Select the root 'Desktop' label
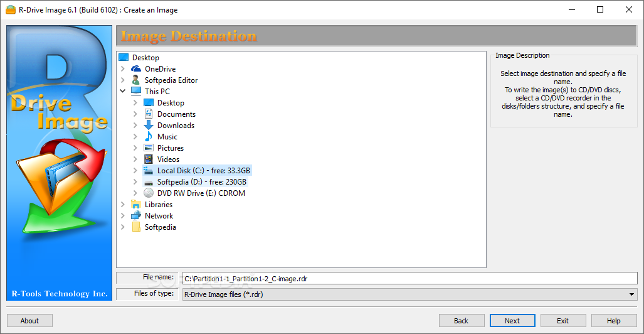Screen dimensions: 644x334 tap(146, 58)
